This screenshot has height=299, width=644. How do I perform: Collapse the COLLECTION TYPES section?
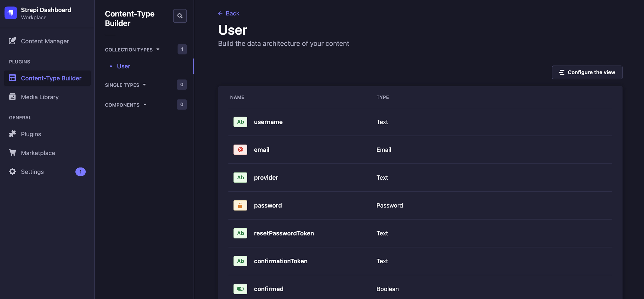158,49
